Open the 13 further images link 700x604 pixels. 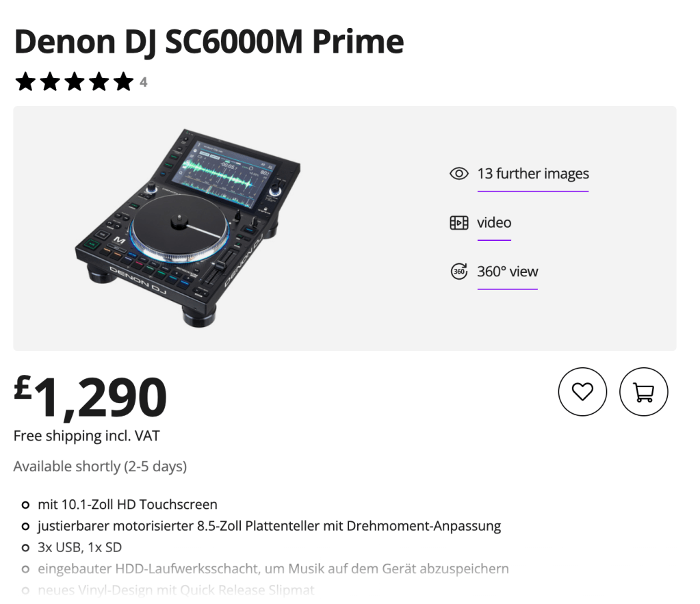pos(532,174)
